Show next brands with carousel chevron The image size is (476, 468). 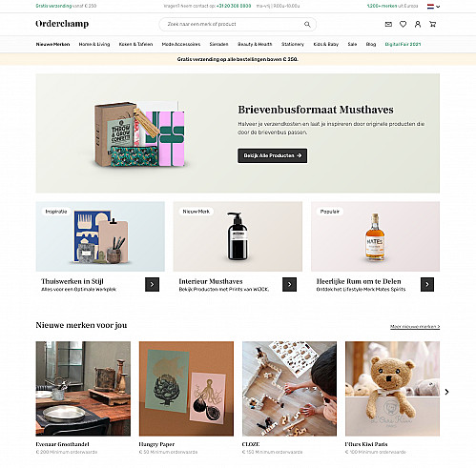(446, 392)
